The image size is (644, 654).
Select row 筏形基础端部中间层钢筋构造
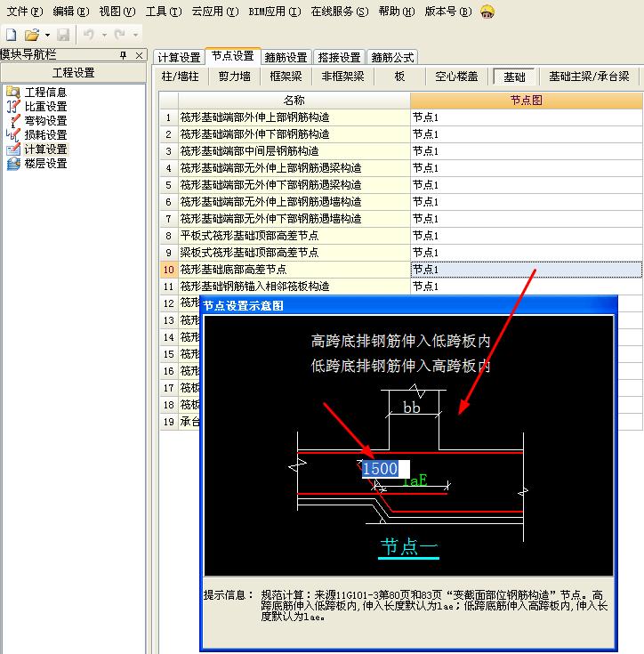click(x=294, y=151)
